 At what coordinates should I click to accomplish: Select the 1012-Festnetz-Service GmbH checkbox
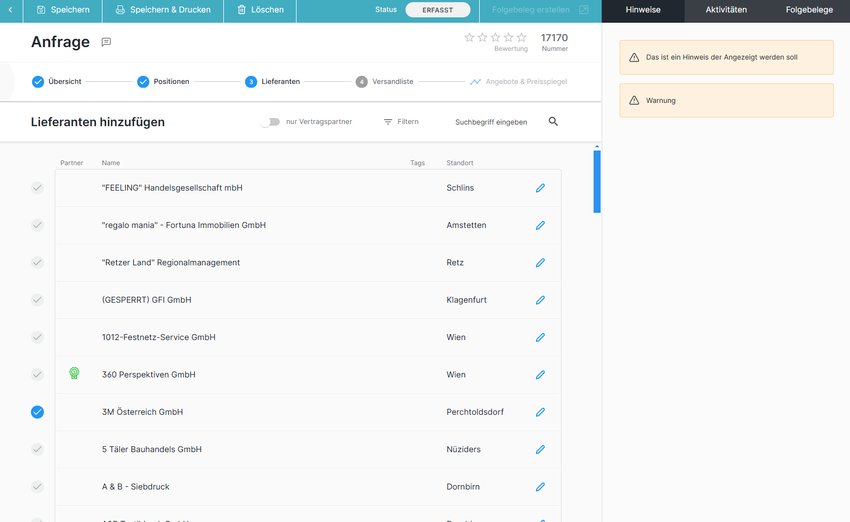click(37, 337)
